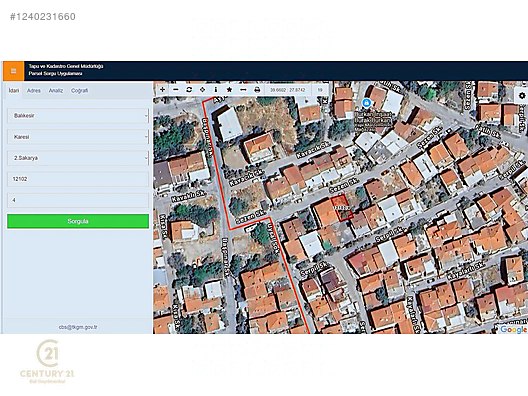The width and height of the screenshot is (528, 396).
Task: Expand the 2.Sakarya neighborhood dropdown
Action: (78, 158)
